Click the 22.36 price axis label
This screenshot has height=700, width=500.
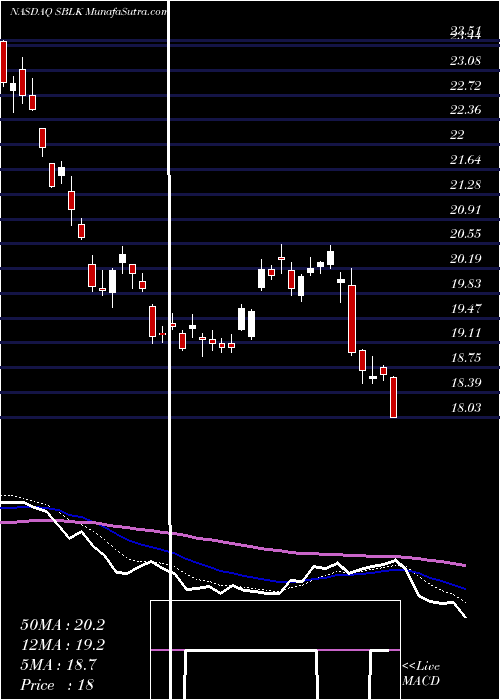click(466, 110)
